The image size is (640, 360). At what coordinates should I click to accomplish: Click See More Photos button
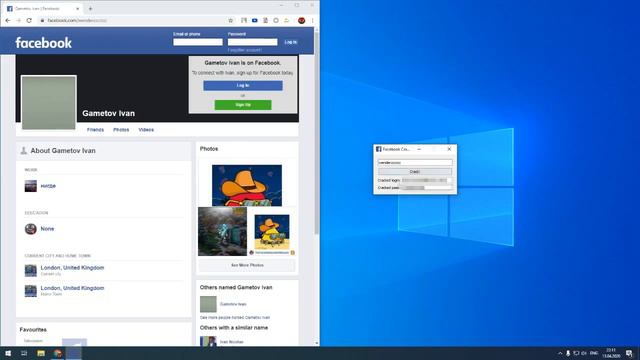[x=247, y=265]
